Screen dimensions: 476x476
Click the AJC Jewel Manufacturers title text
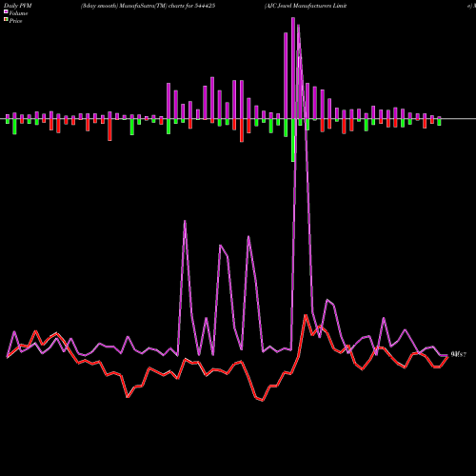[306, 6]
